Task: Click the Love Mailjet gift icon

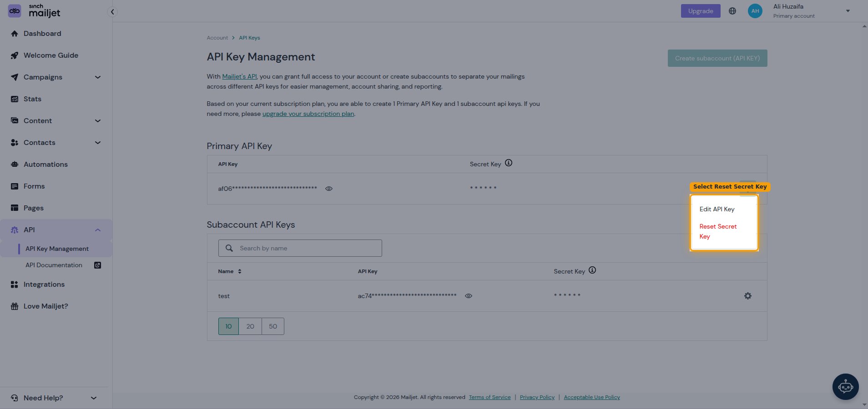Action: pos(15,306)
